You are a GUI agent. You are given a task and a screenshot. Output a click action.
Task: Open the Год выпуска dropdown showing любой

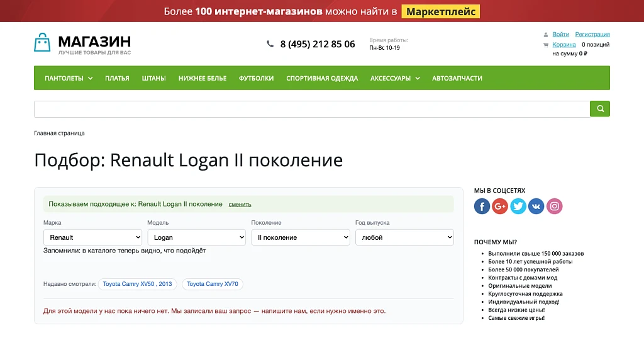[404, 237]
